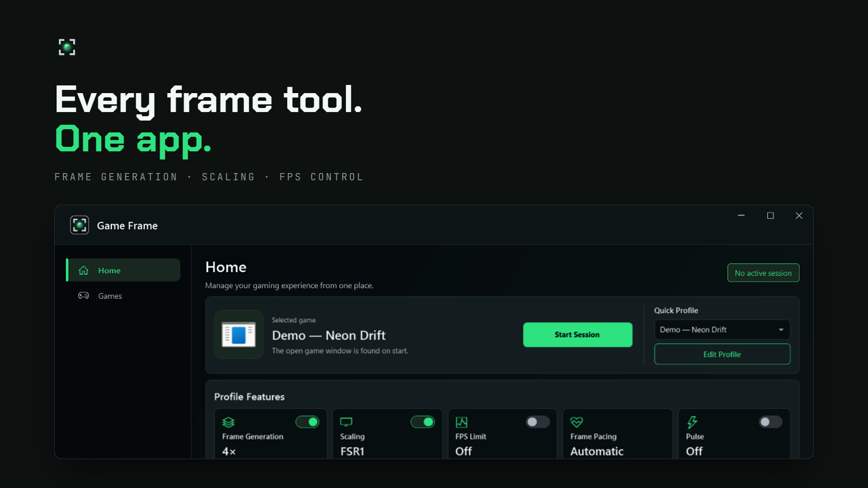Screen dimensions: 868x488
Task: Open the Games section
Action: (123, 296)
